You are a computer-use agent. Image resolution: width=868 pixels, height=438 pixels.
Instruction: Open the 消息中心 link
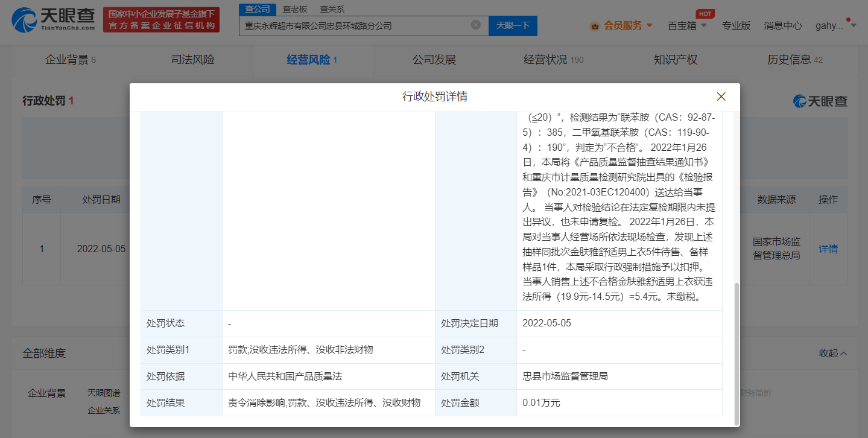783,25
